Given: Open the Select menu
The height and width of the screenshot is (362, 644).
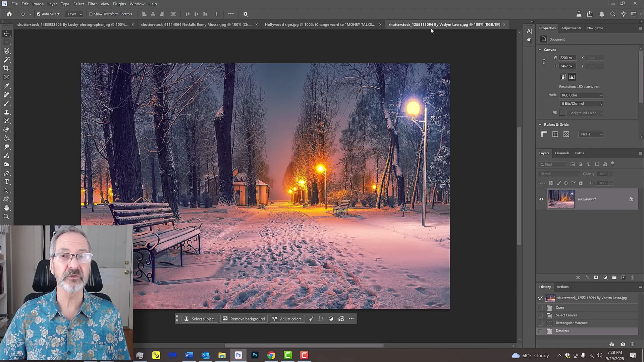Looking at the screenshot, I should click(x=78, y=4).
